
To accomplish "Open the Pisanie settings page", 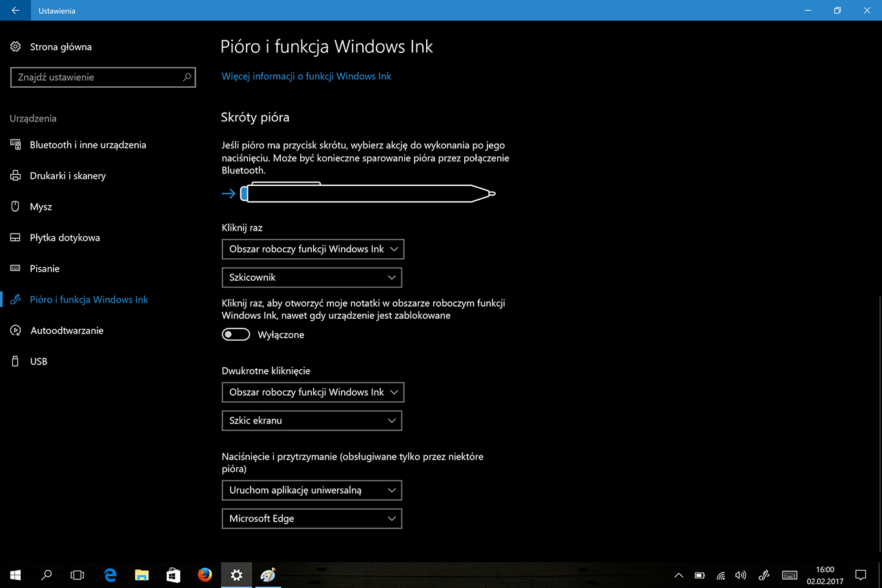I will click(45, 269).
